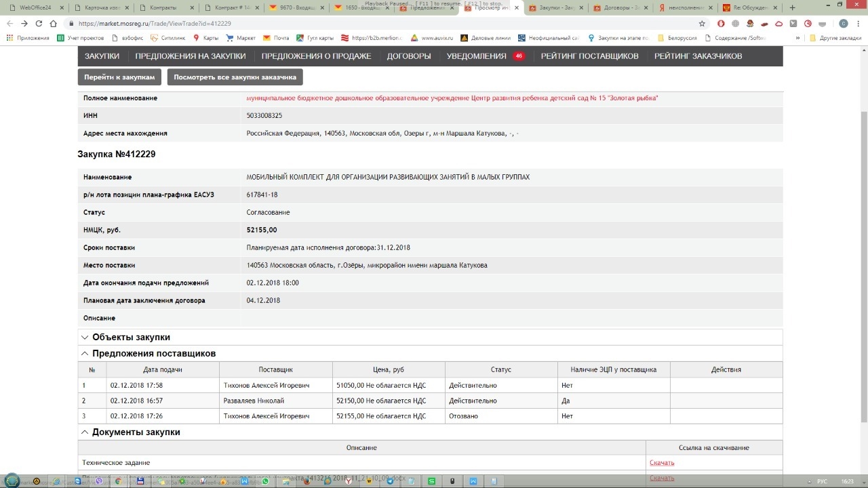Show more bookmarks via Другие закладки folder
868x488 pixels.
click(835, 38)
